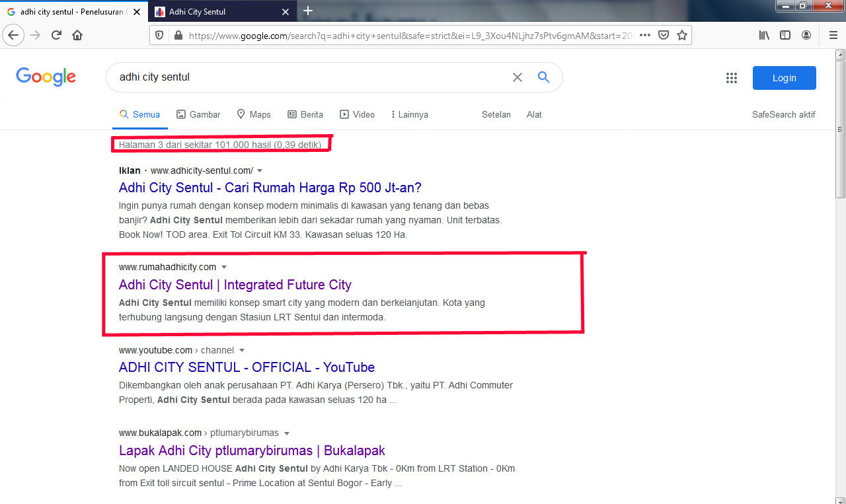Switch to Video results

(357, 114)
